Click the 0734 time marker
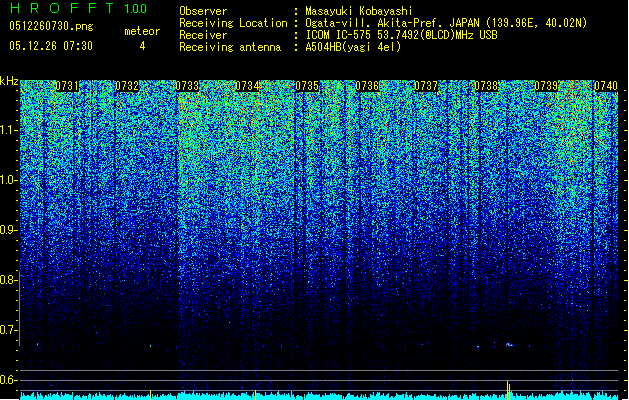The image size is (629, 400). click(247, 86)
